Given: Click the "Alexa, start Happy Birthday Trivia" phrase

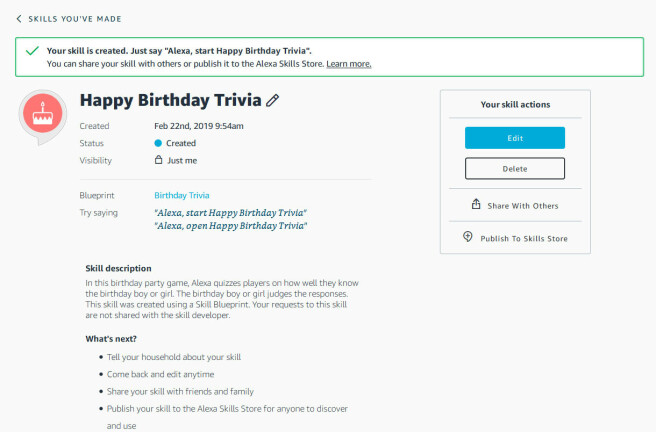Looking at the screenshot, I should click(x=231, y=213).
